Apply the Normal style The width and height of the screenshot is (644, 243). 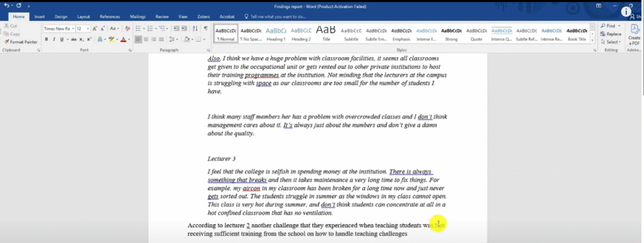(x=226, y=34)
